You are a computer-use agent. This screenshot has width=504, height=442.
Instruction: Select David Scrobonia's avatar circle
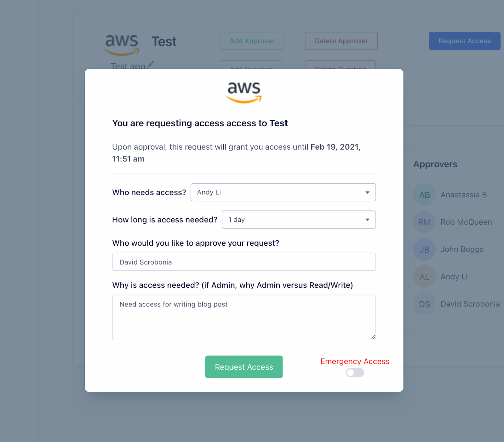(x=424, y=303)
